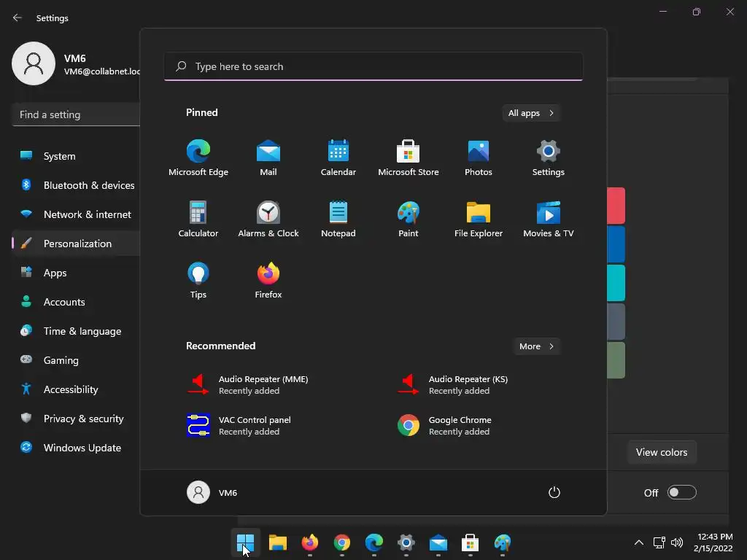This screenshot has width=747, height=560.
Task: Show hidden system tray icons
Action: coord(639,542)
